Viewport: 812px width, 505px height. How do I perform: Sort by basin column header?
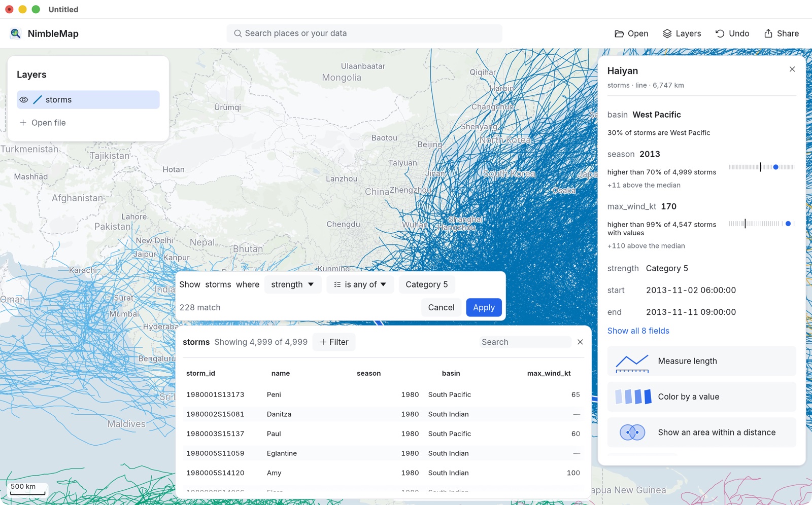[x=451, y=373]
